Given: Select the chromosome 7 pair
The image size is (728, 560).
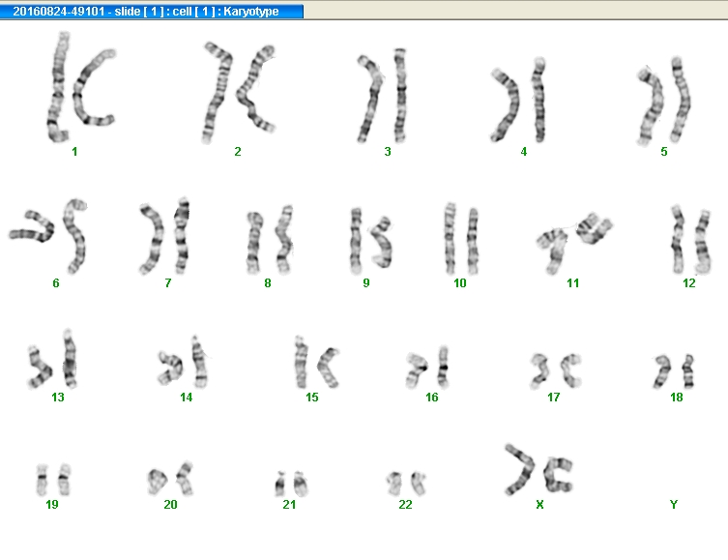Looking at the screenshot, I should 164,236.
